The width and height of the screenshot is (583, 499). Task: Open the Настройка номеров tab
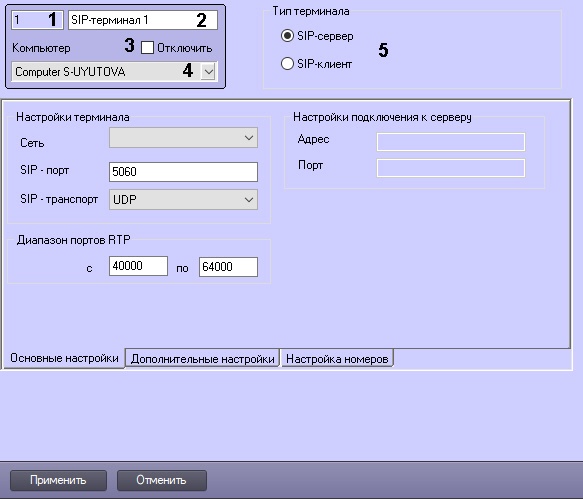pyautogui.click(x=337, y=358)
